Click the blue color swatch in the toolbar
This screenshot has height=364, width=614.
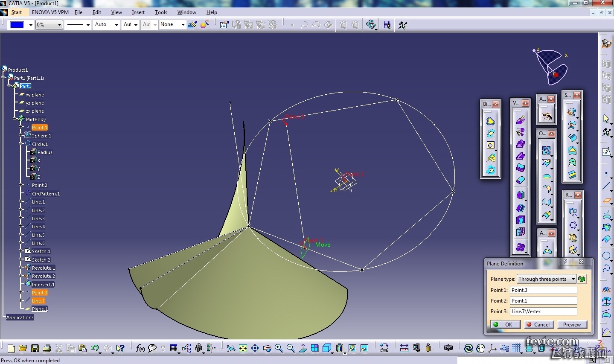[x=17, y=25]
